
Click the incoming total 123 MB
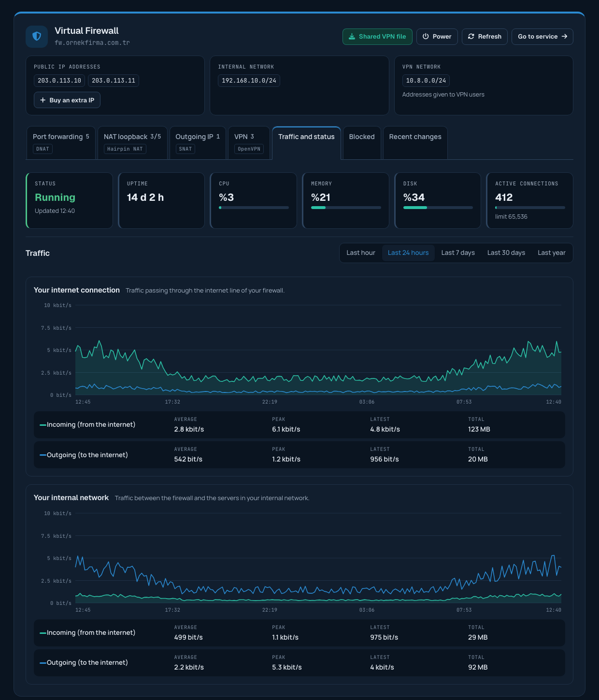479,429
